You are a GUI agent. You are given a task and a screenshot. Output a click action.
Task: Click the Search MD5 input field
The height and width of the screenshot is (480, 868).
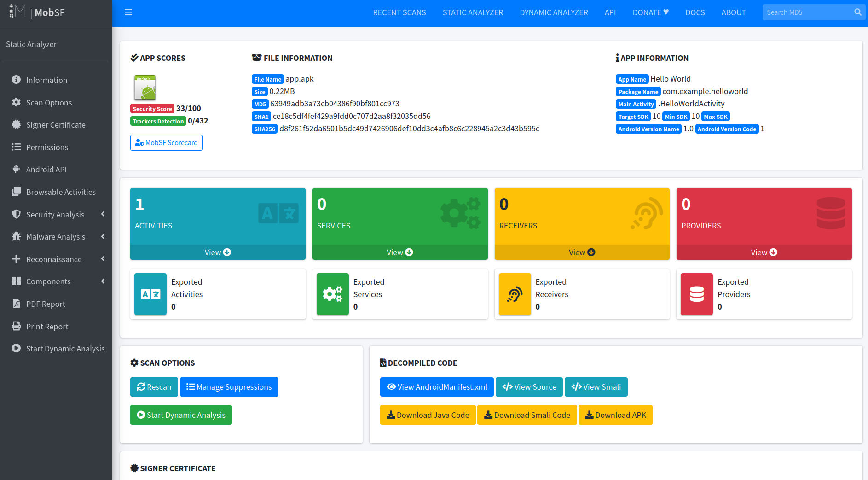[x=805, y=12]
